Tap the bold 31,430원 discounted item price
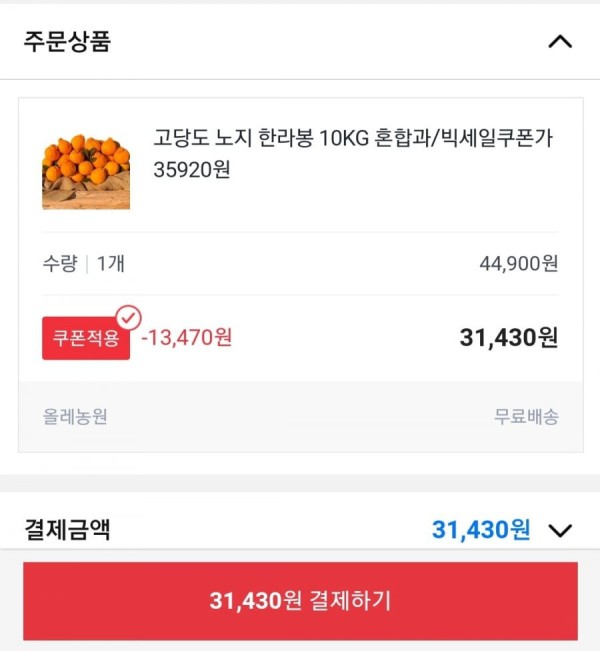The width and height of the screenshot is (600, 651). [x=509, y=337]
